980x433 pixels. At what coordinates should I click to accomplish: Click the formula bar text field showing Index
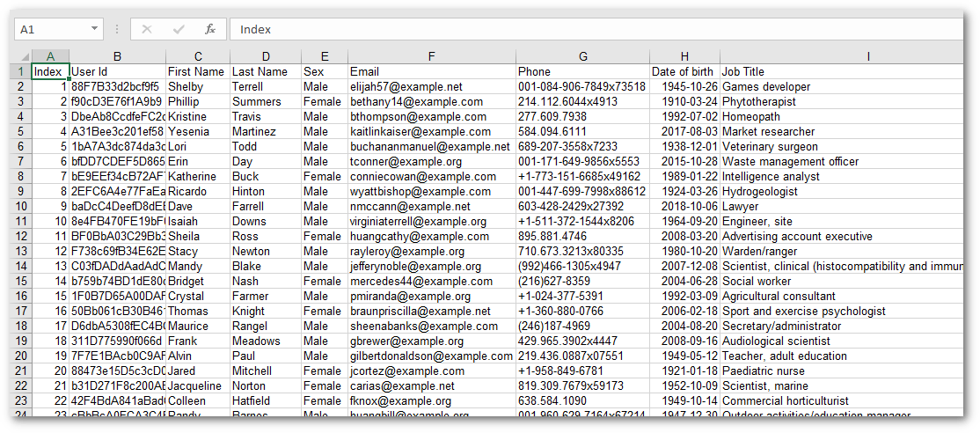tap(596, 29)
